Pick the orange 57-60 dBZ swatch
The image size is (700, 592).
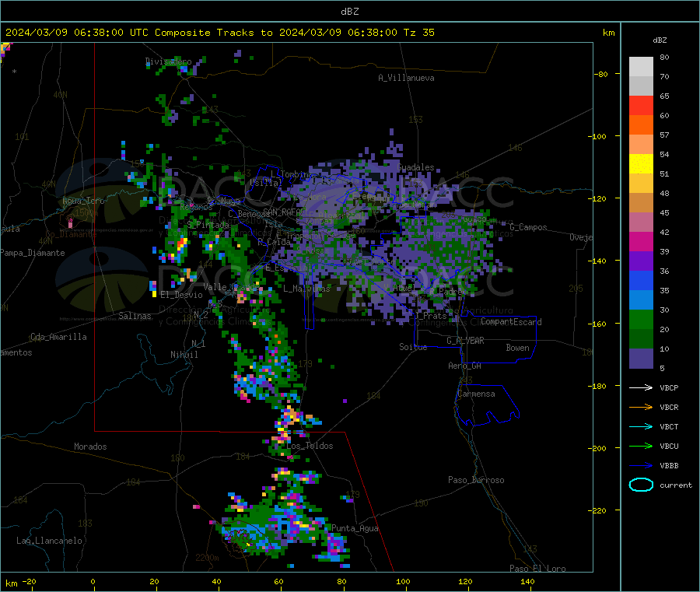(x=641, y=125)
